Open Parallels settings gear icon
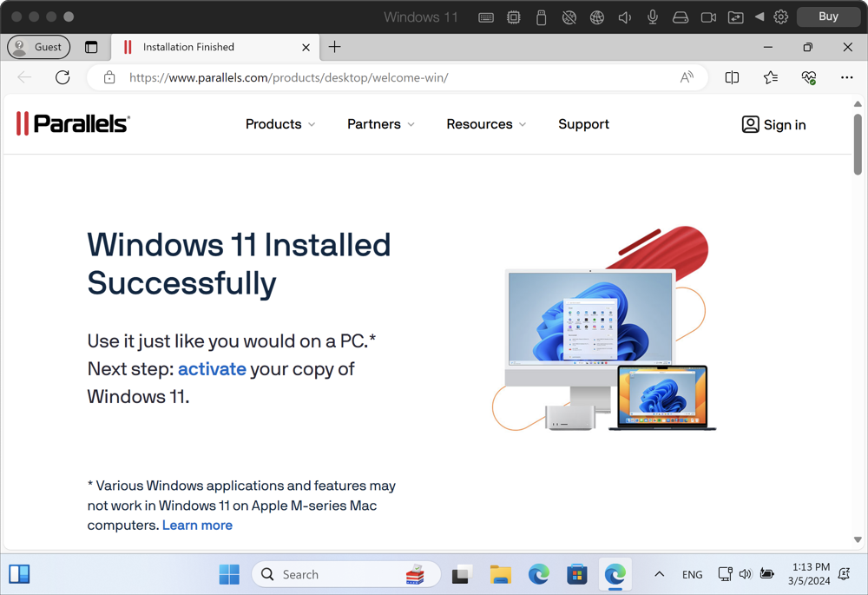This screenshot has height=595, width=868. coord(780,17)
